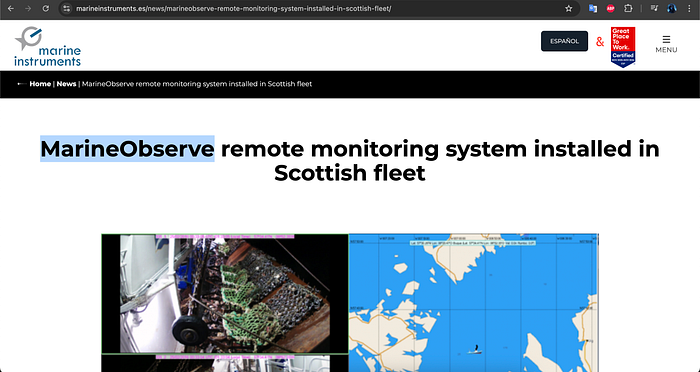Click the deck camera feed image

tap(225, 294)
